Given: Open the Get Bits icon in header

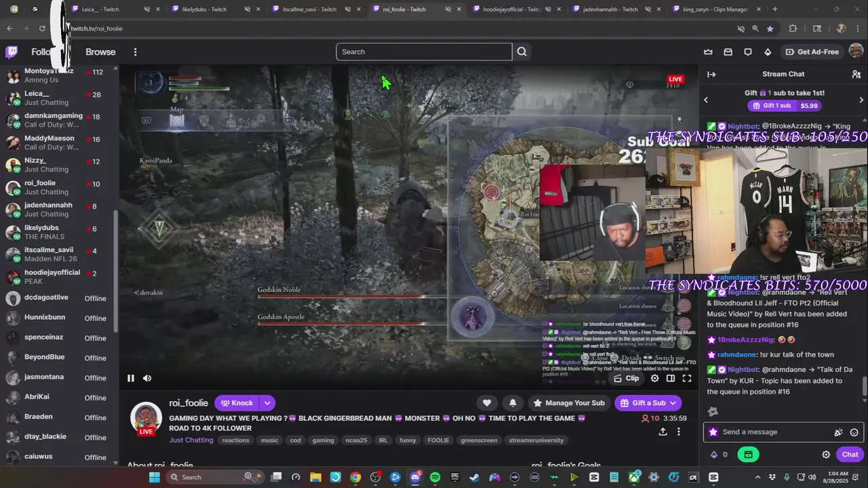Looking at the screenshot, I should (x=767, y=52).
